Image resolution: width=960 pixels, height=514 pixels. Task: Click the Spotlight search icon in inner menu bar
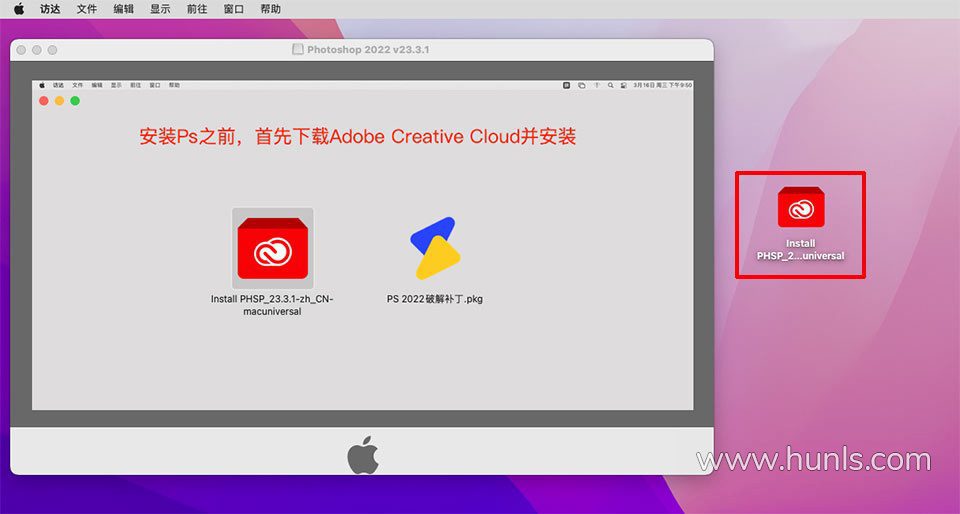click(x=609, y=86)
